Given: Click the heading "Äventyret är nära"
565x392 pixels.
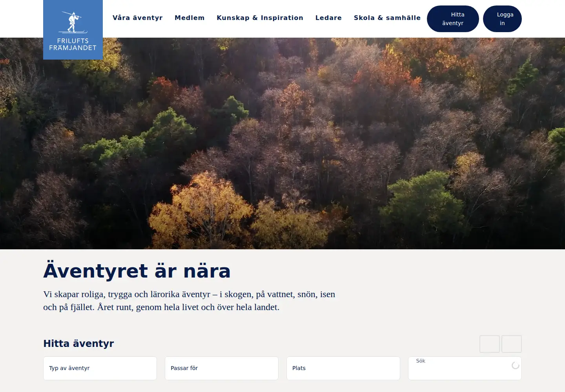Looking at the screenshot, I should tap(137, 271).
